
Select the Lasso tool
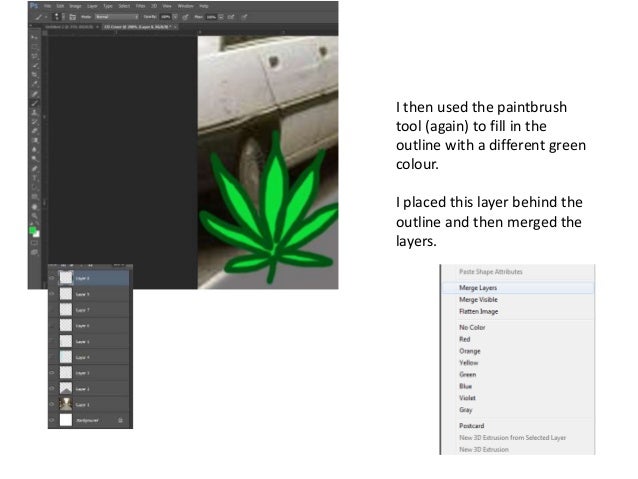[x=35, y=56]
